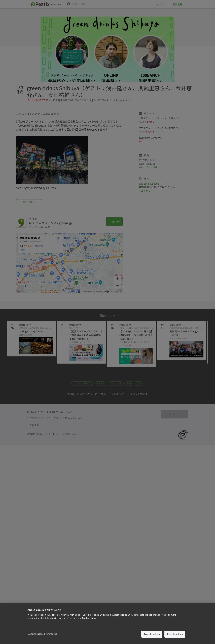Click the 渋谷ヒカリエ map pin
The width and height of the screenshot is (215, 644).
click(61, 255)
